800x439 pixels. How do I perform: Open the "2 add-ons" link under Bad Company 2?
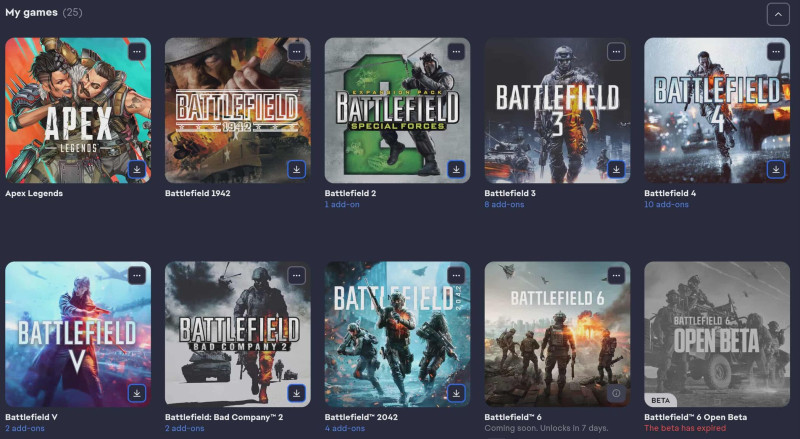point(184,428)
